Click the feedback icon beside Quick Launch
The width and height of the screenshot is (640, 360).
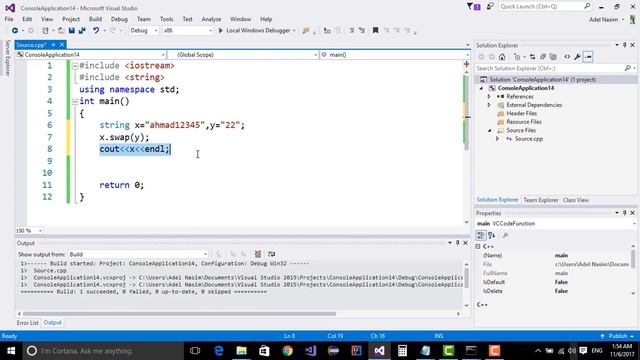[490, 7]
